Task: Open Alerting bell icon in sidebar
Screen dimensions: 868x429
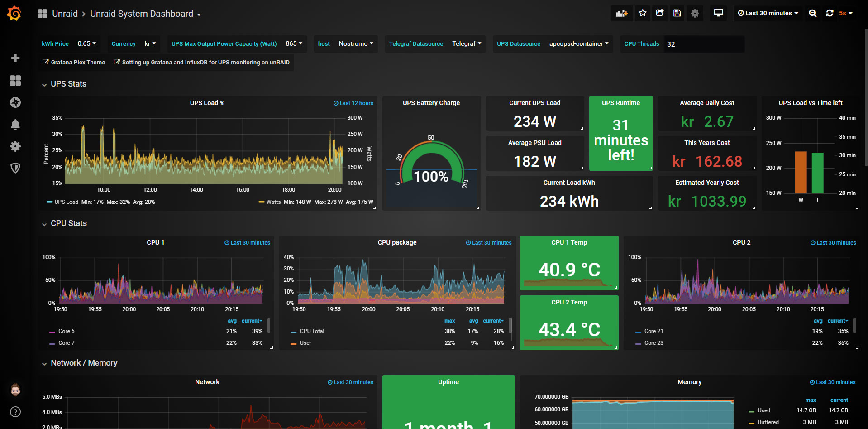Action: pyautogui.click(x=15, y=125)
